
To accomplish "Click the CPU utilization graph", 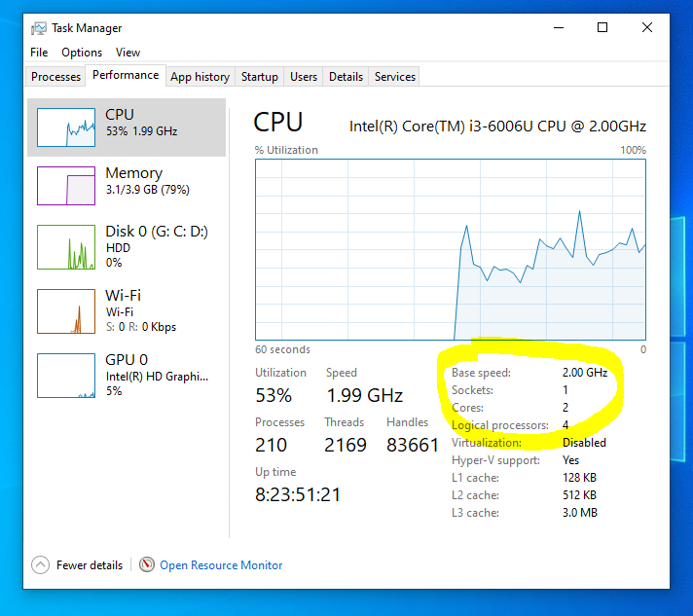I will pyautogui.click(x=451, y=250).
